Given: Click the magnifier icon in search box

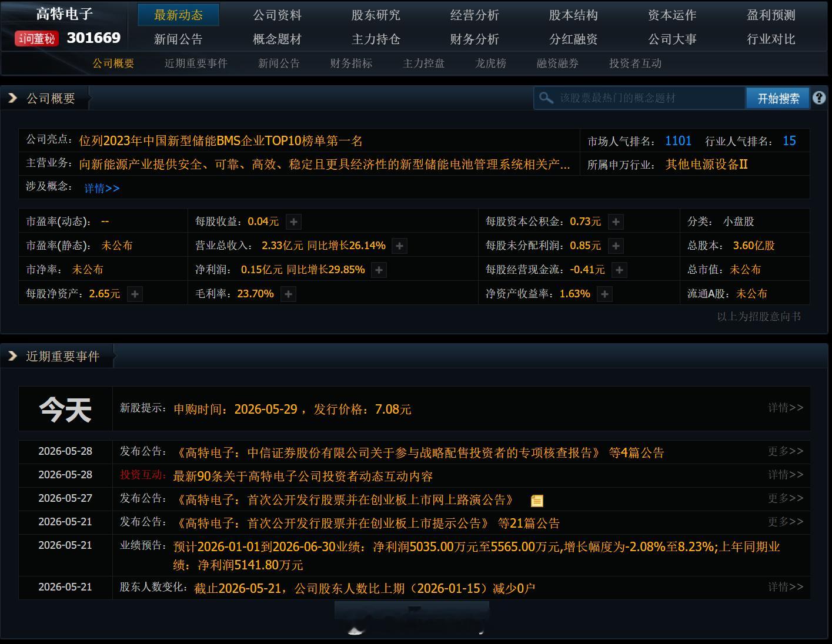Looking at the screenshot, I should pos(546,98).
